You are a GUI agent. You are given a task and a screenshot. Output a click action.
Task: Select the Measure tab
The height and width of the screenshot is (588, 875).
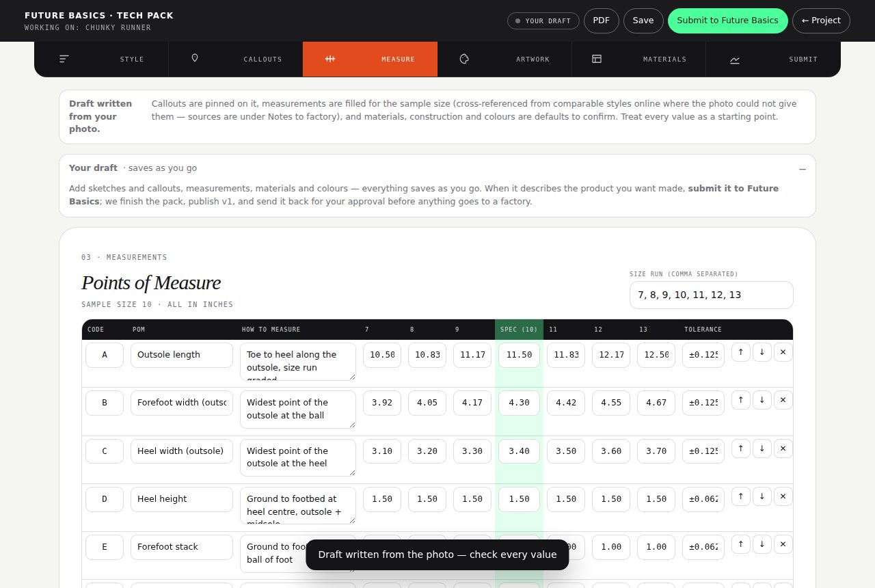click(370, 59)
